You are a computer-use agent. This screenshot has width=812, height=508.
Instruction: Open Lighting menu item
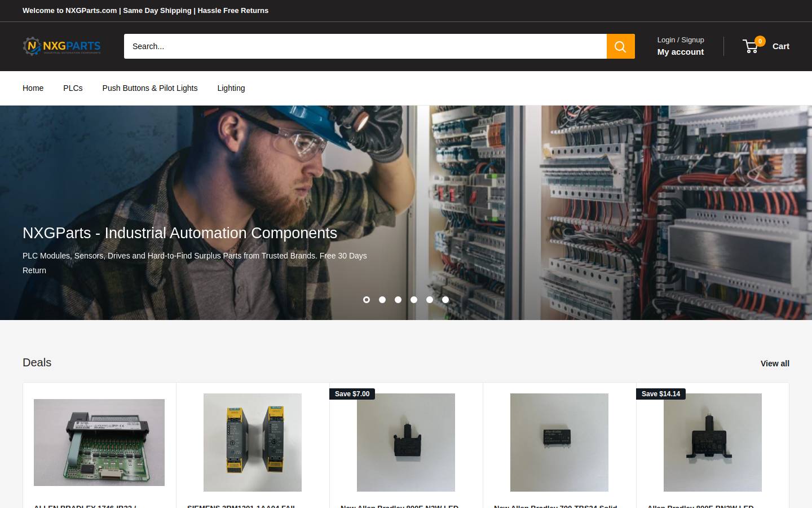pos(231,88)
